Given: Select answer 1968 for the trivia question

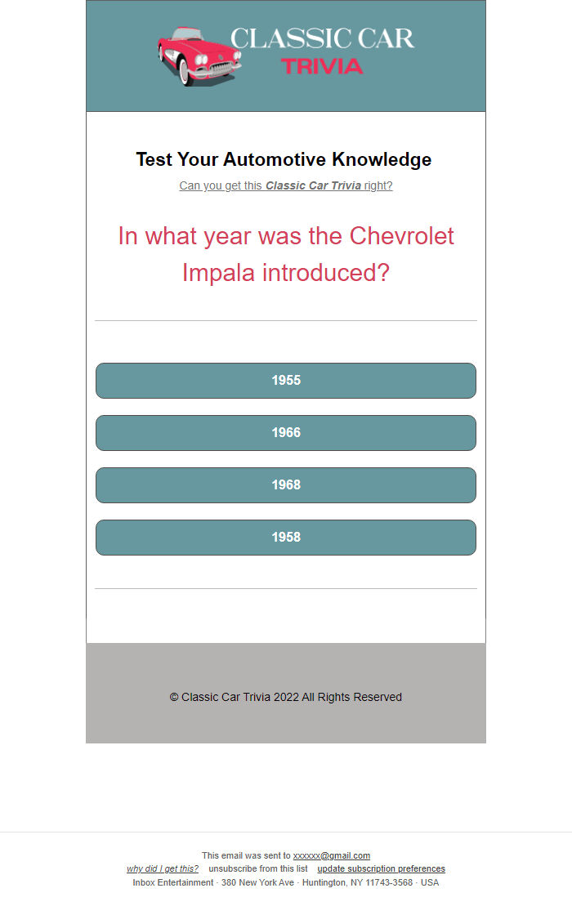Looking at the screenshot, I should (x=285, y=484).
